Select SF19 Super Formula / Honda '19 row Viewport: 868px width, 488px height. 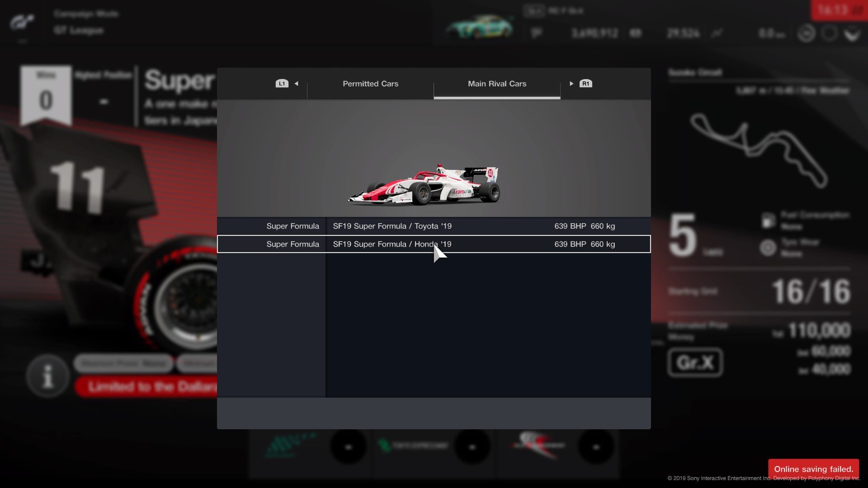tap(434, 244)
